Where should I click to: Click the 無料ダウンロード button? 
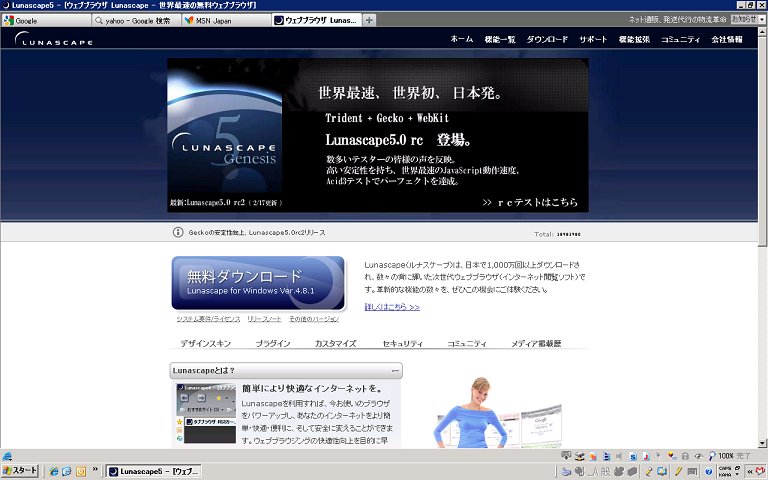(x=258, y=283)
